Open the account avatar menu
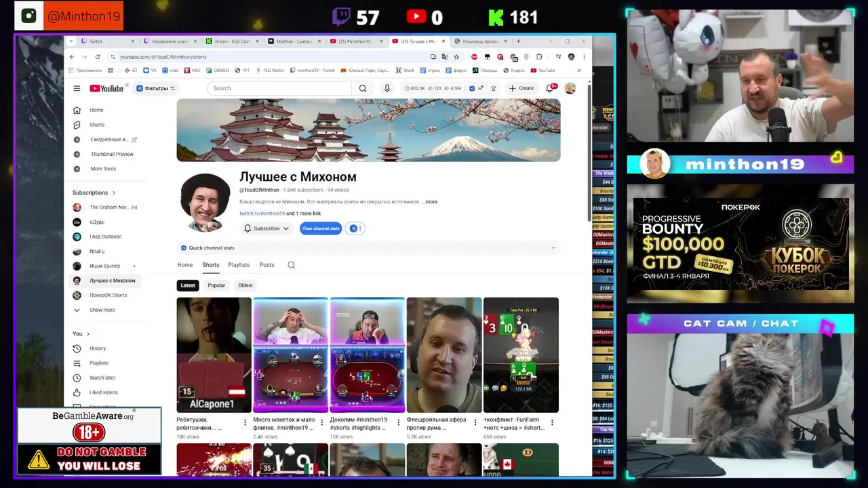The image size is (868, 488). pyautogui.click(x=570, y=88)
